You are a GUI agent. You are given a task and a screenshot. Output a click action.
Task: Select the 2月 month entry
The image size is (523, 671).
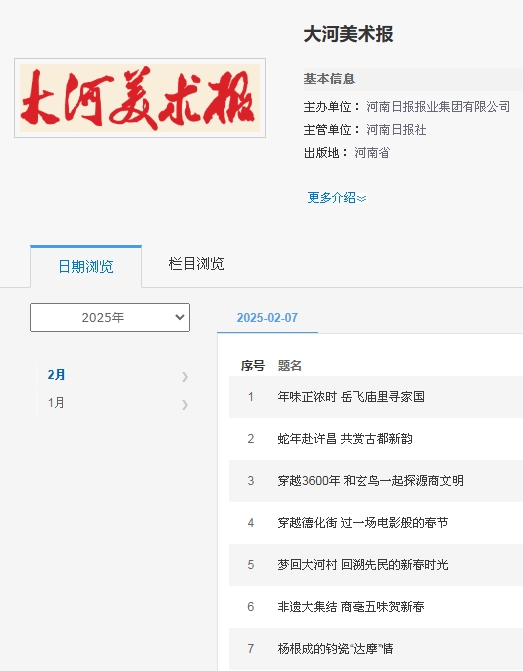[56, 375]
